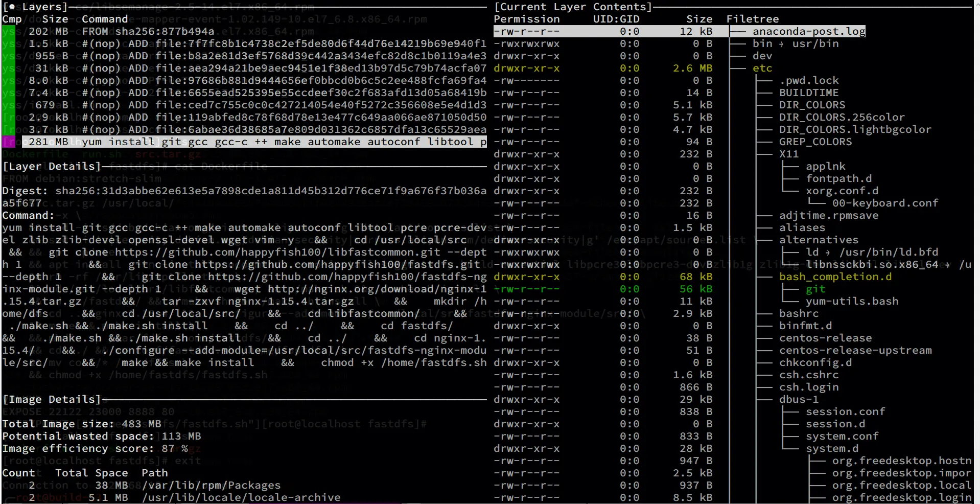
Task: Click the Command column header in Layers
Action: coord(105,19)
